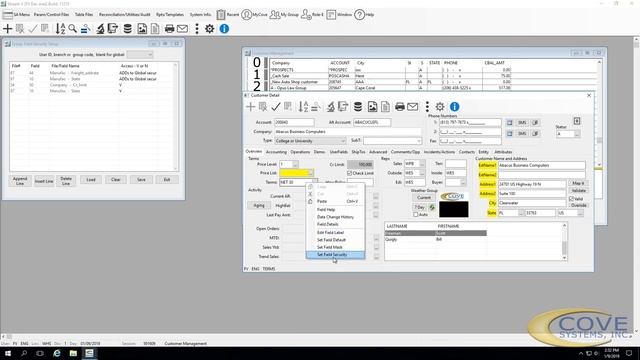Toggle the Auto weather checkbox
The width and height of the screenshot is (640, 360).
(416, 215)
